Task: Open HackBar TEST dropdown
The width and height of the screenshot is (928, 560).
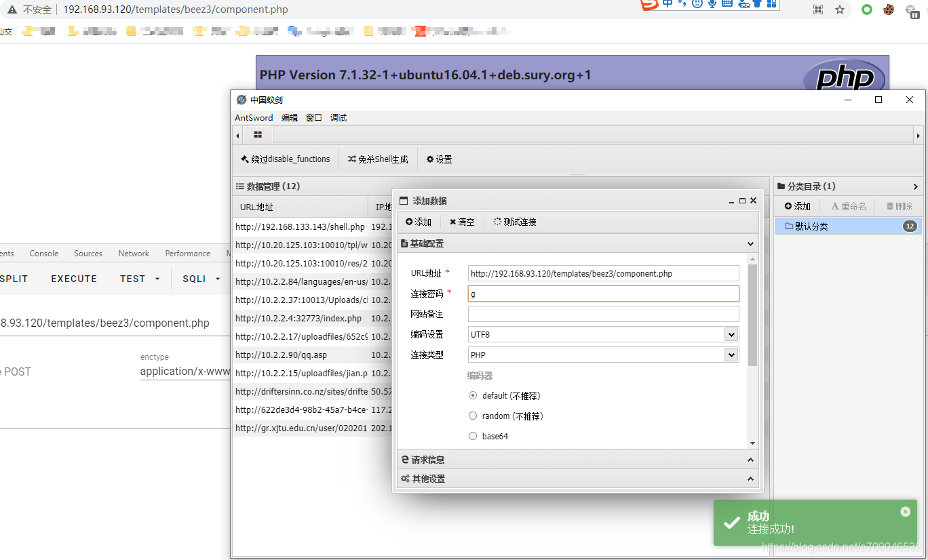Action: click(140, 279)
